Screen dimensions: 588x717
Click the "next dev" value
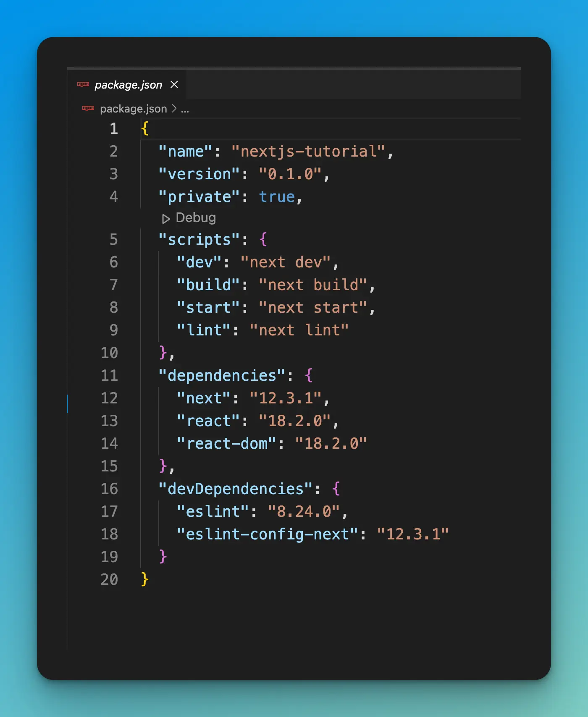click(x=286, y=262)
